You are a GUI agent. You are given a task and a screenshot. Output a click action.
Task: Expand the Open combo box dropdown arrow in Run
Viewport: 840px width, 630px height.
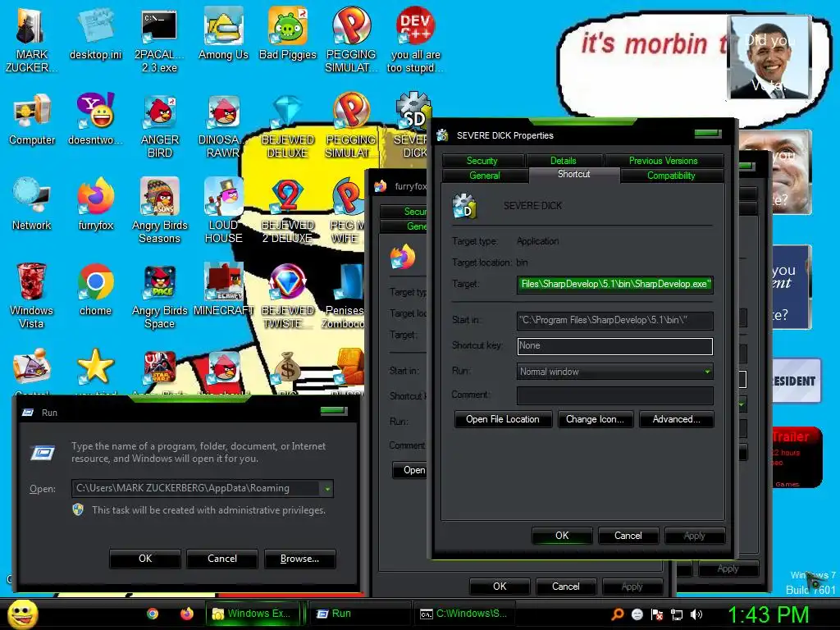coord(326,489)
